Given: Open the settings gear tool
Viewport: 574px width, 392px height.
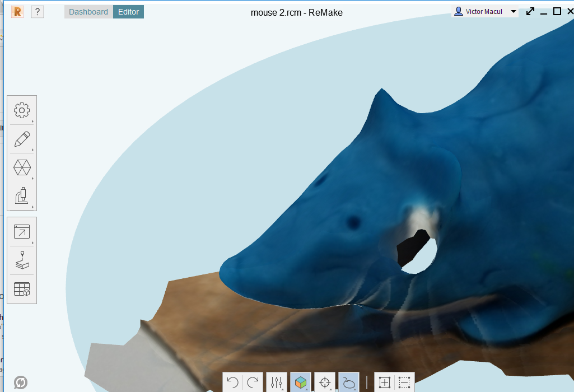Looking at the screenshot, I should coord(22,110).
